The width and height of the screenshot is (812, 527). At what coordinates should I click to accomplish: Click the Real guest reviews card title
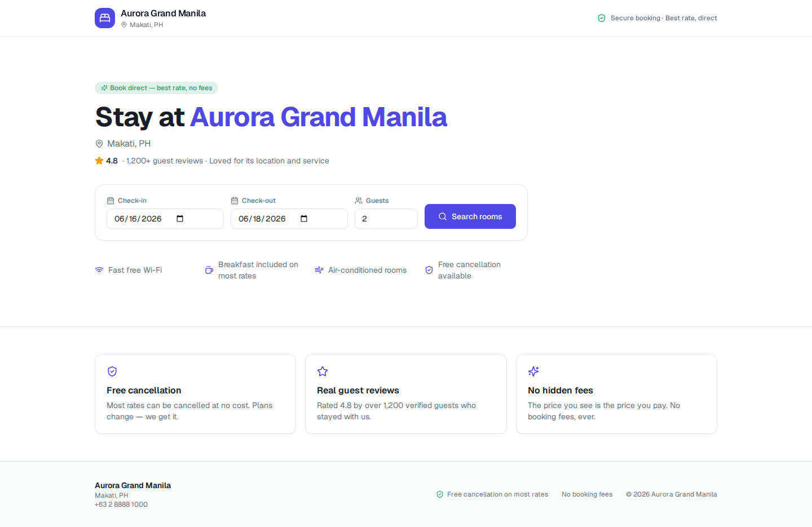pyautogui.click(x=358, y=390)
